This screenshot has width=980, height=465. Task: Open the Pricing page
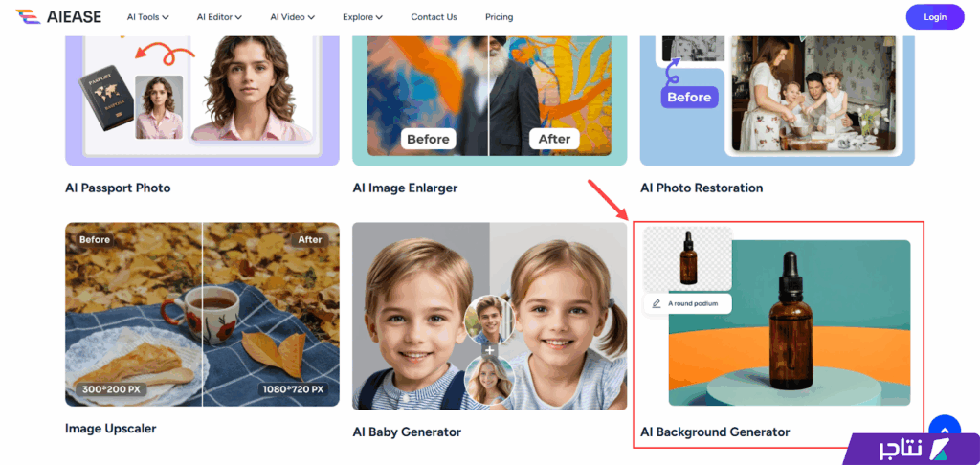(x=499, y=17)
